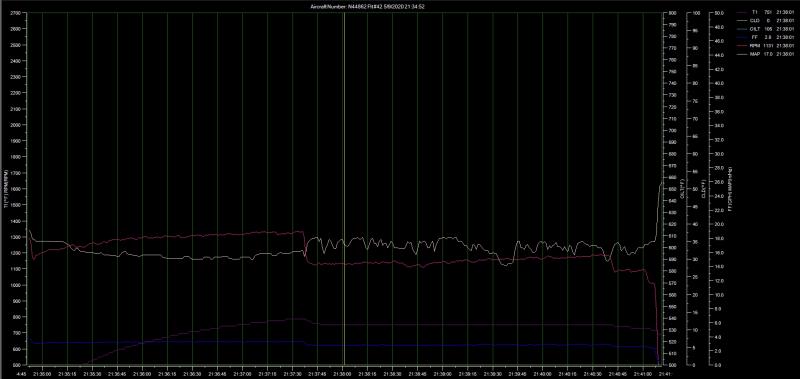The width and height of the screenshot is (800, 379).
Task: Click the 21:35:00 time axis label
Action: pos(42,373)
